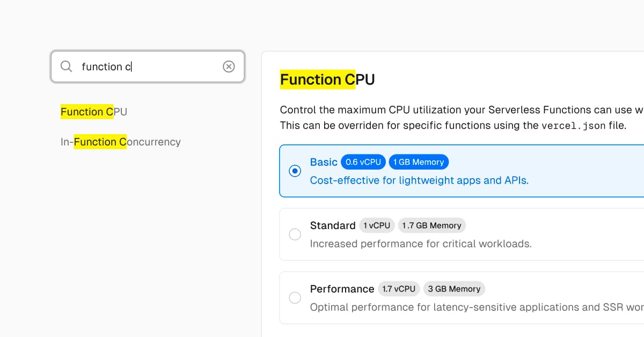Click the Standard option description text
Image resolution: width=644 pixels, height=337 pixels.
pos(421,244)
